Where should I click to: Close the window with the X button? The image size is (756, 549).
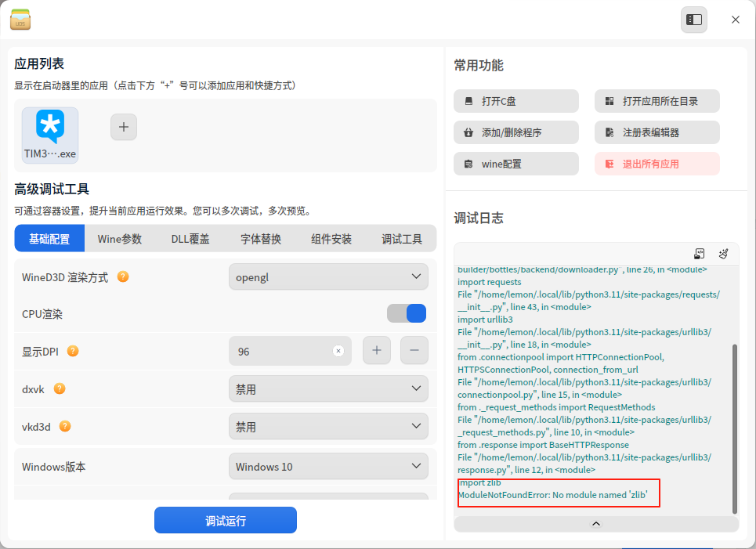(x=736, y=20)
